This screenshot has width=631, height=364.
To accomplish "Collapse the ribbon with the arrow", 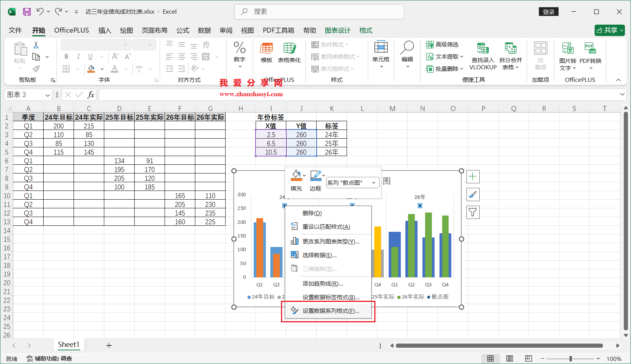I will 618,80.
